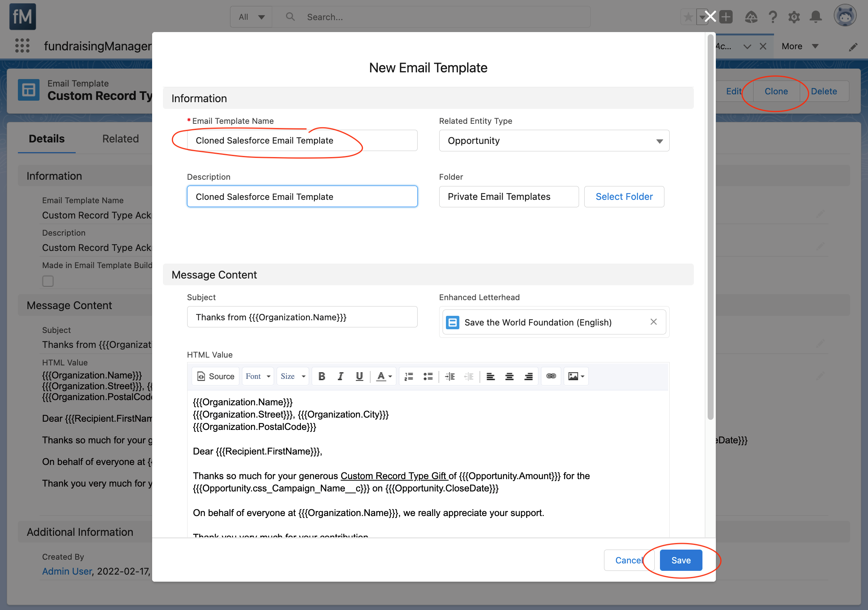868x610 pixels.
Task: Insert a hyperlink using link icon
Action: 551,376
